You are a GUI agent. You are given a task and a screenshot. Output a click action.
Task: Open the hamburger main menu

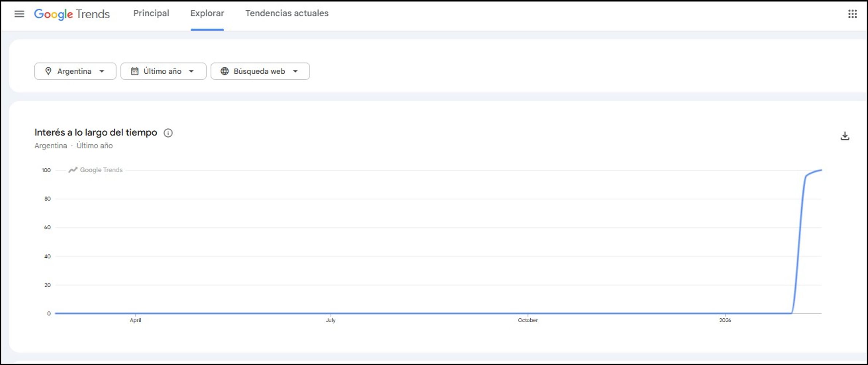(x=19, y=14)
